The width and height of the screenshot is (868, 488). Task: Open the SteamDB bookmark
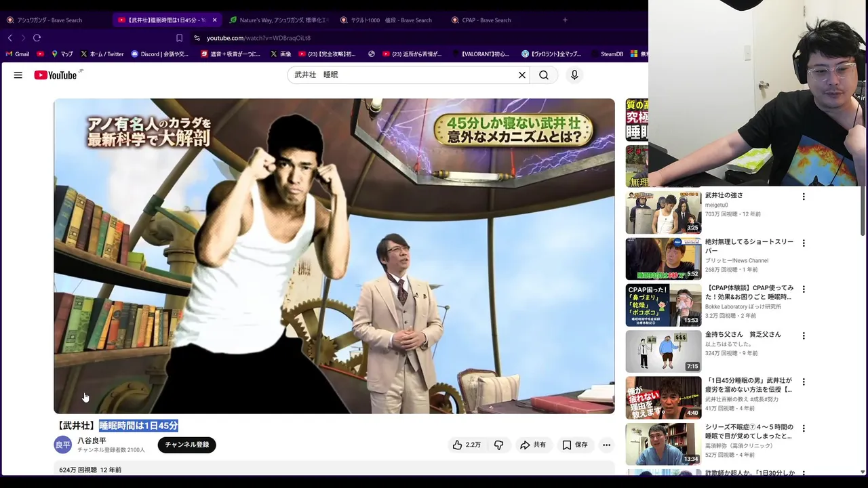[x=607, y=54]
